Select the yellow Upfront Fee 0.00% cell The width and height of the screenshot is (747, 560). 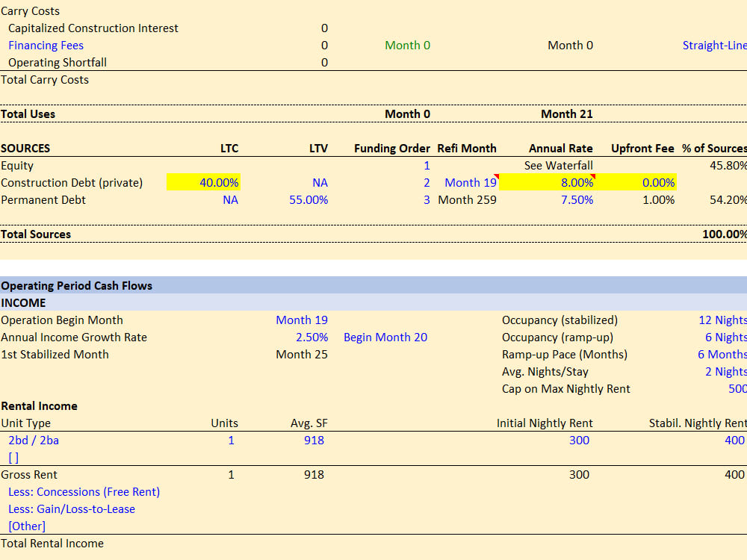(x=636, y=182)
